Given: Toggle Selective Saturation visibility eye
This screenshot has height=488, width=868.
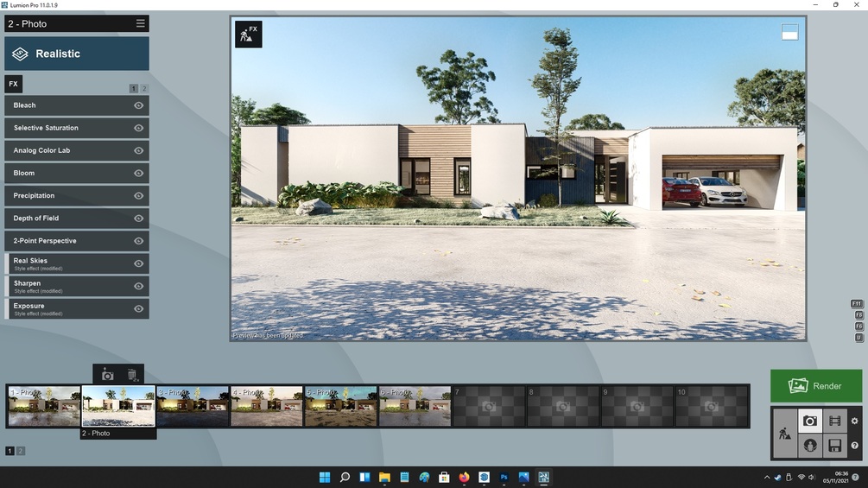Looking at the screenshot, I should pos(138,128).
